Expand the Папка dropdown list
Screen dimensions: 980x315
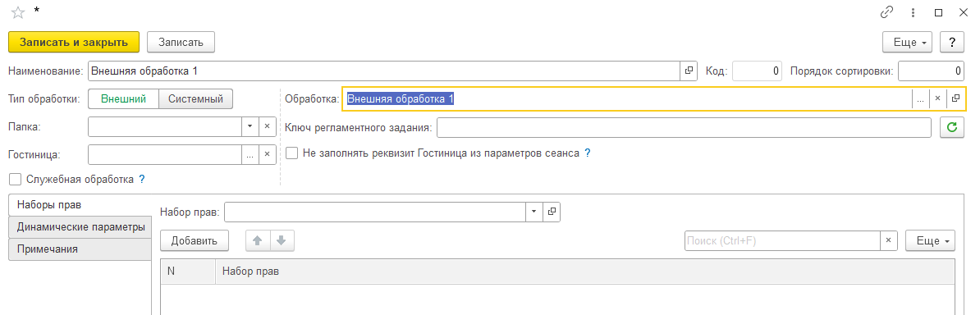250,126
